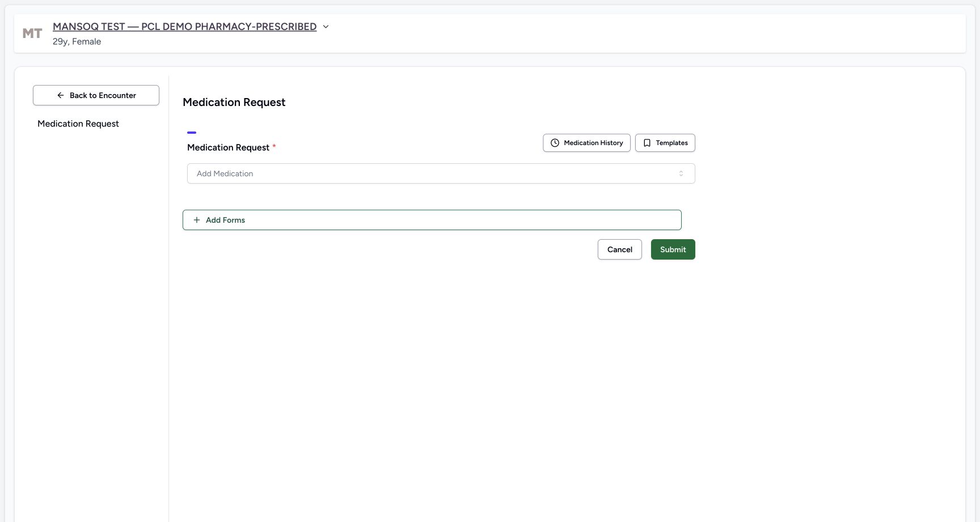Click the Medication Request page heading
The width and height of the screenshot is (980, 522).
click(x=234, y=102)
